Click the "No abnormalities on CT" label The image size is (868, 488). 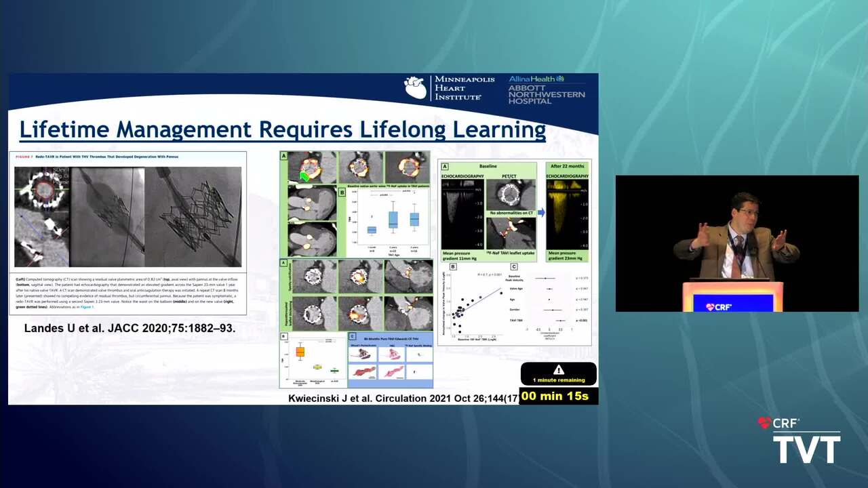pos(512,213)
